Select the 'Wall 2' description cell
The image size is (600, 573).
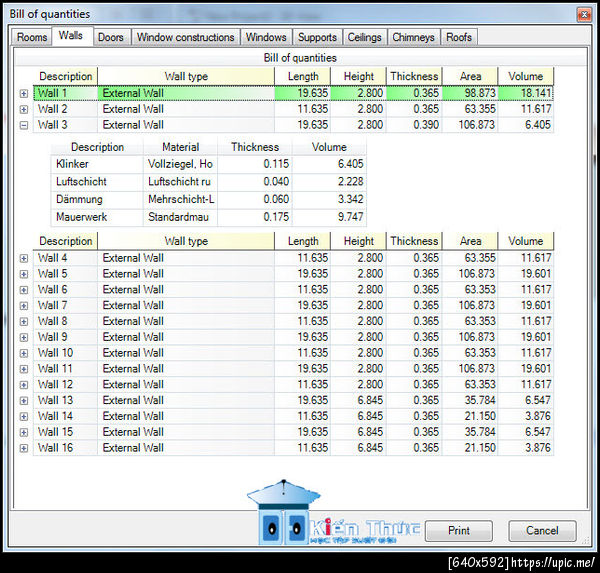[65, 109]
